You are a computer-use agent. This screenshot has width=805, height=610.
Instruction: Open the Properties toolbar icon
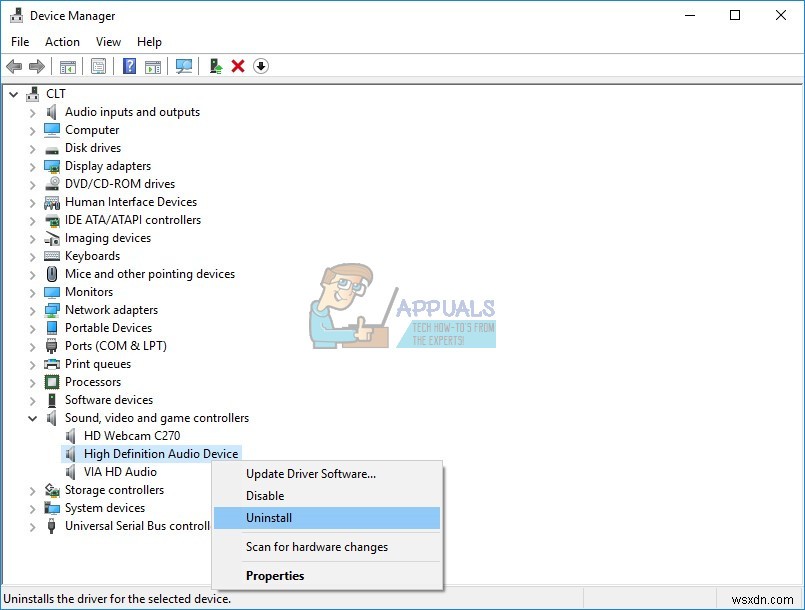click(x=97, y=66)
